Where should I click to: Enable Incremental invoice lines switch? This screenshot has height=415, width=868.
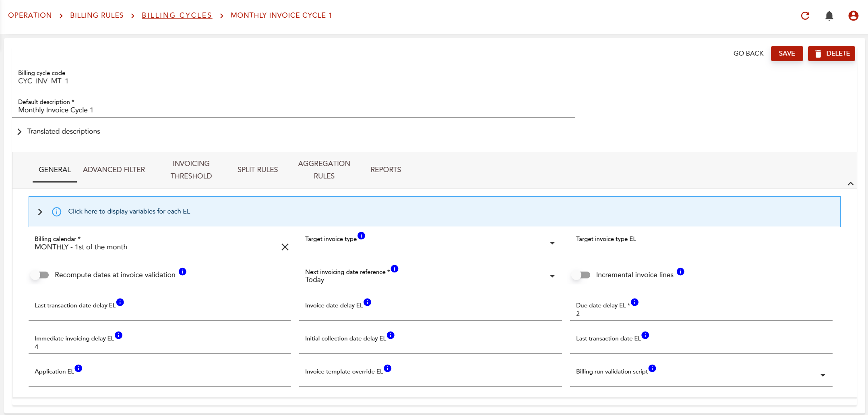point(581,275)
